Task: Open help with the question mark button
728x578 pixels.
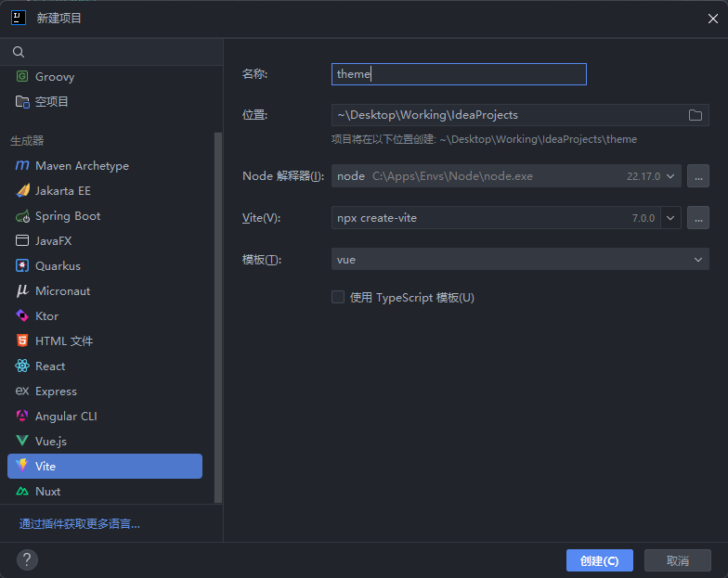Action: [28, 560]
